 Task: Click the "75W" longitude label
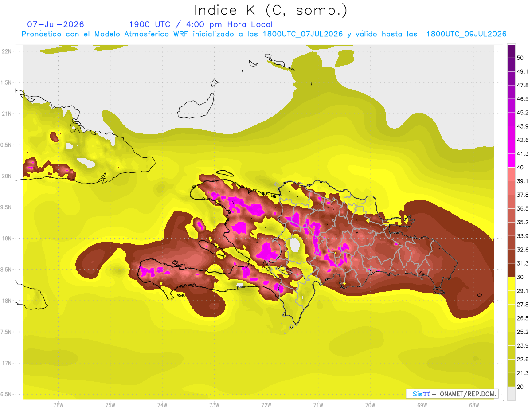tap(110, 405)
